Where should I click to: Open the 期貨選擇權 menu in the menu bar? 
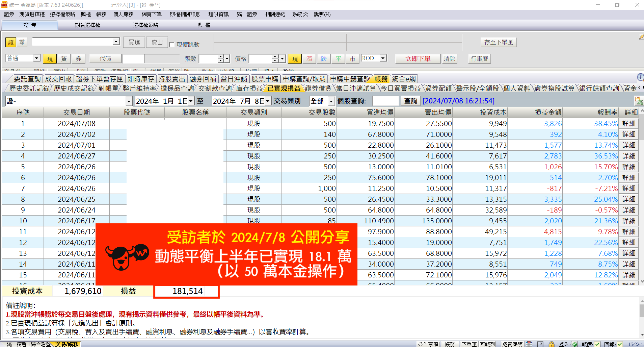pyautogui.click(x=32, y=14)
